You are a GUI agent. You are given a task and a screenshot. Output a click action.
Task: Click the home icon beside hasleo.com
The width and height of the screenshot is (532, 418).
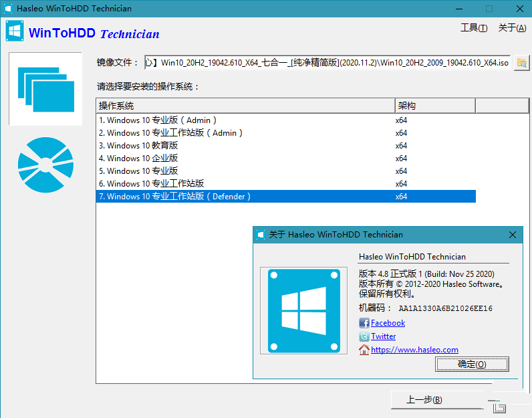pyautogui.click(x=364, y=350)
